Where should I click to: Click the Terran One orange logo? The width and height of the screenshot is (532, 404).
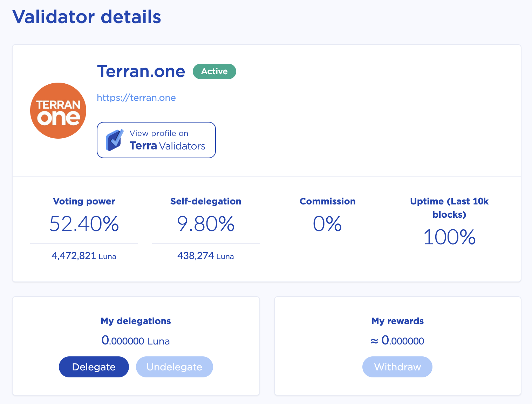click(58, 111)
